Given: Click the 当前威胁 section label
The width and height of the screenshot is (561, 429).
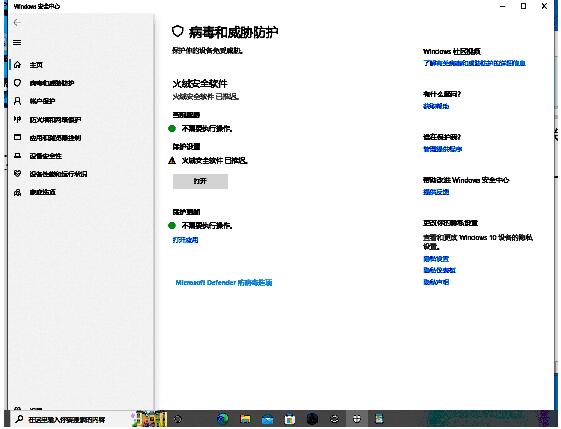Looking at the screenshot, I should pyautogui.click(x=186, y=115).
